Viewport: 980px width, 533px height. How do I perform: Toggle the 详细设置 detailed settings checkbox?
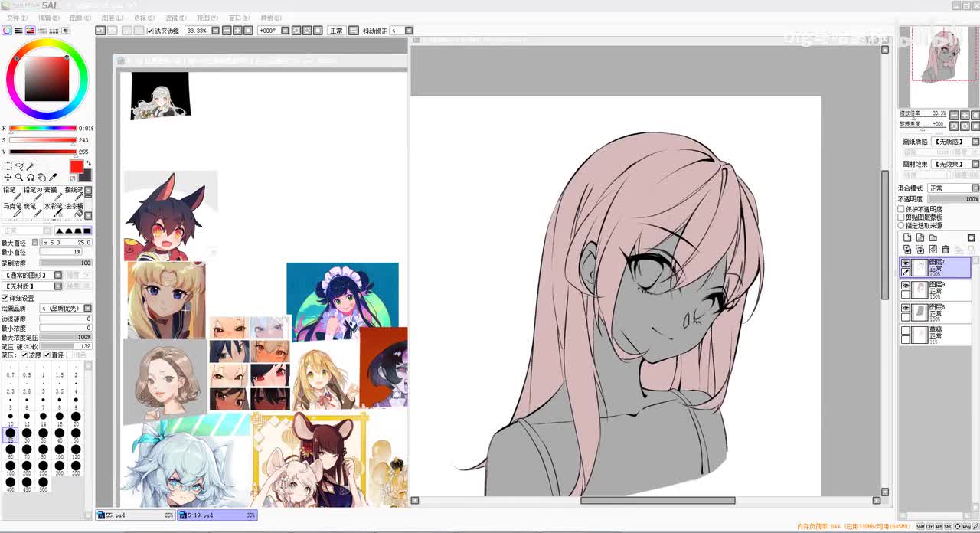[5, 298]
